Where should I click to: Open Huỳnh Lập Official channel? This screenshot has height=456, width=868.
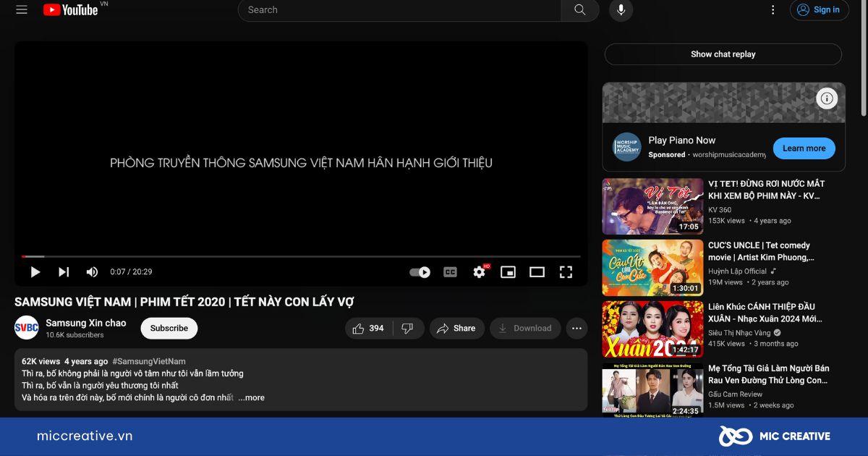737,271
